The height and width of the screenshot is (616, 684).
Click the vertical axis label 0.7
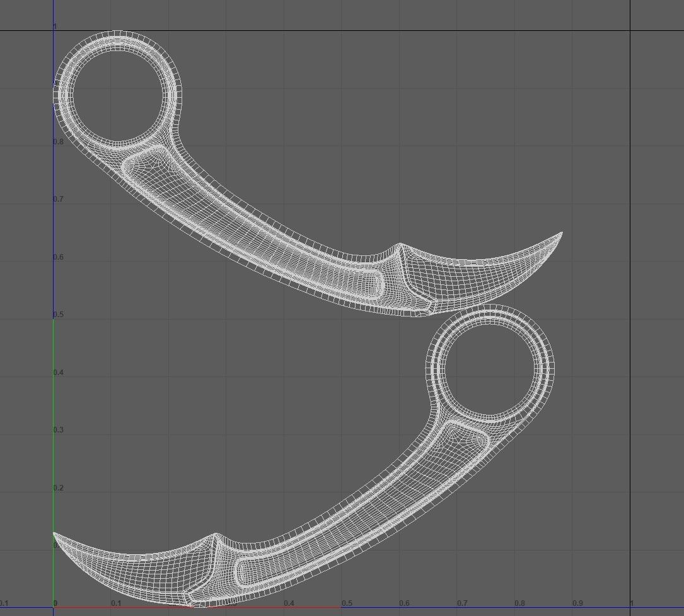click(x=59, y=199)
